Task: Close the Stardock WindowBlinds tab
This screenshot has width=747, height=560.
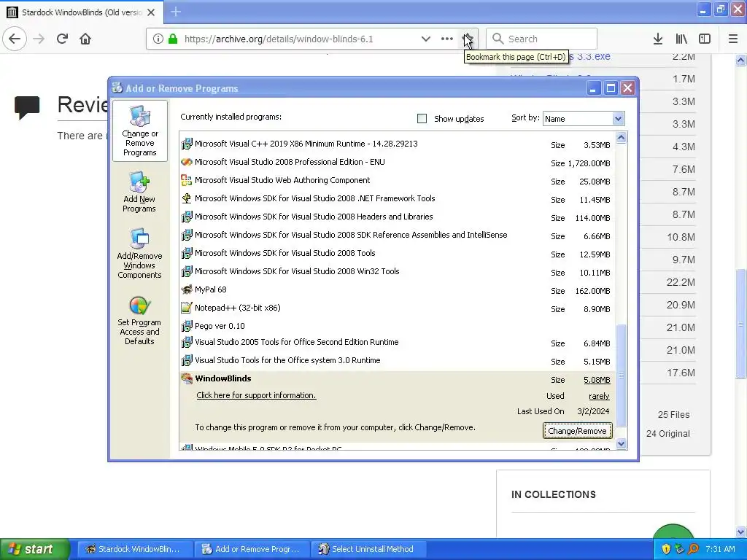Action: [151, 12]
